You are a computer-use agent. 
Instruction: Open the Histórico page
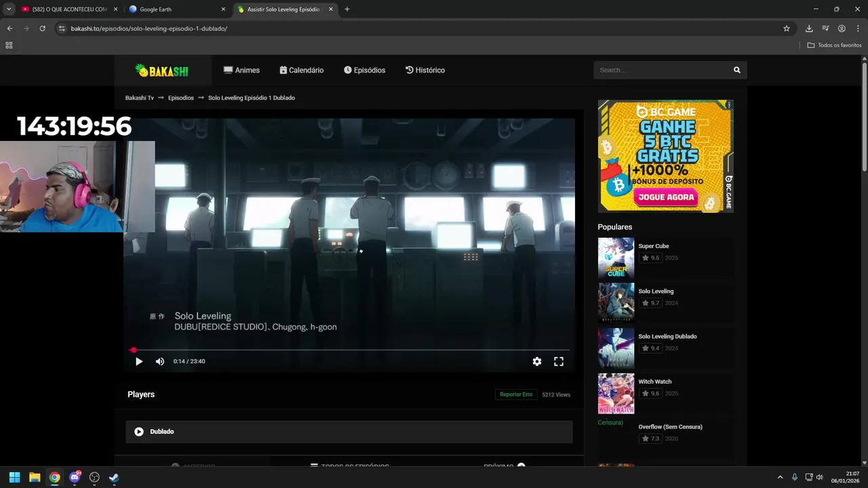coord(425,70)
